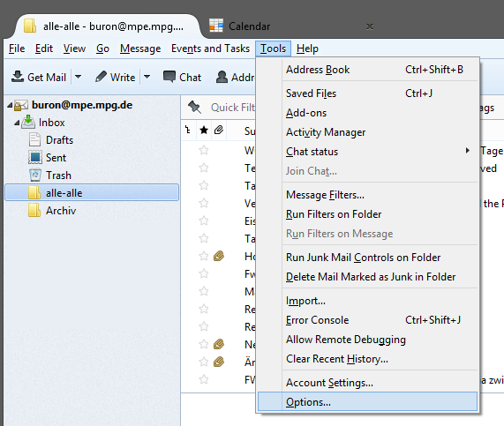Click Options... in Tools menu
504x426 pixels.
tap(368, 401)
